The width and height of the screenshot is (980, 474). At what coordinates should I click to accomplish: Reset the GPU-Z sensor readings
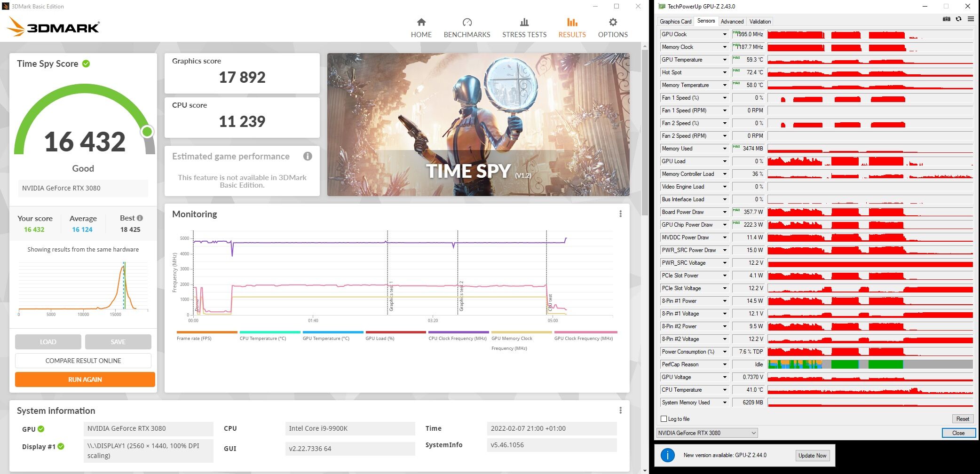pyautogui.click(x=963, y=419)
